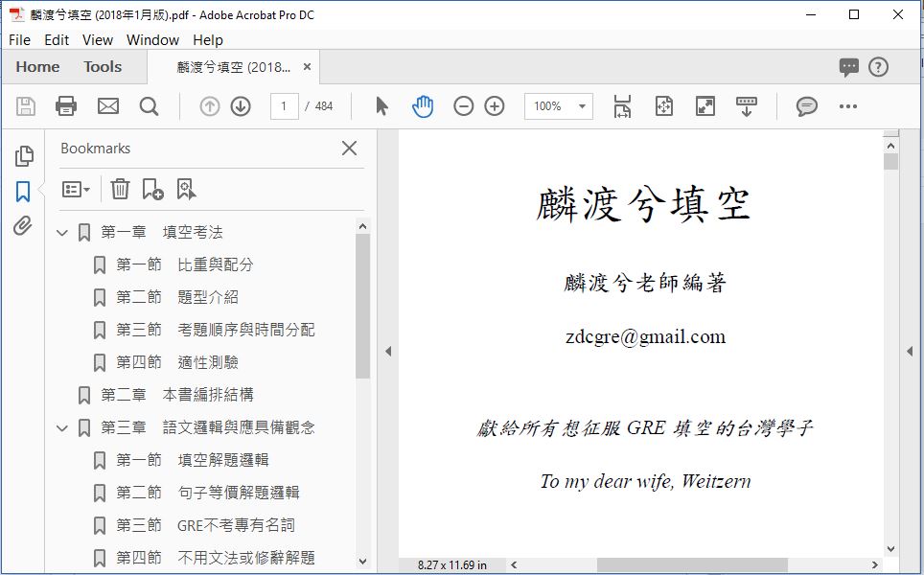Add a sticky note comment
This screenshot has height=575, width=924.
[807, 106]
